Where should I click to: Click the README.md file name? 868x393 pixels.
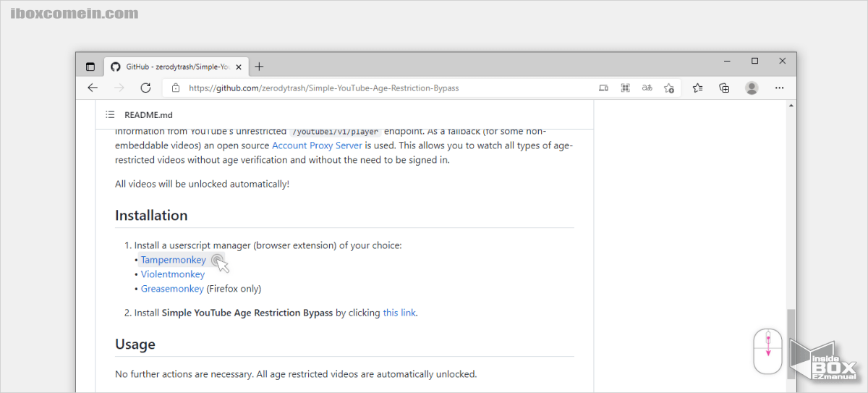point(148,114)
